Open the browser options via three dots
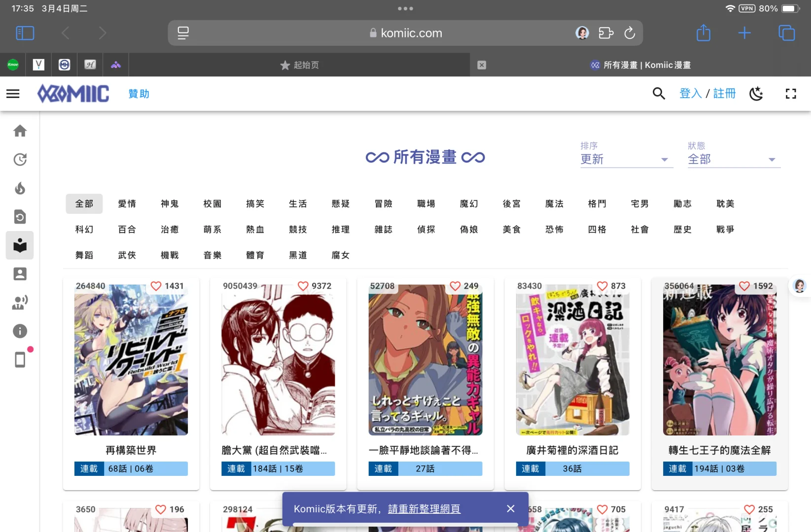Screen dimensions: 811x532 tap(405, 8)
